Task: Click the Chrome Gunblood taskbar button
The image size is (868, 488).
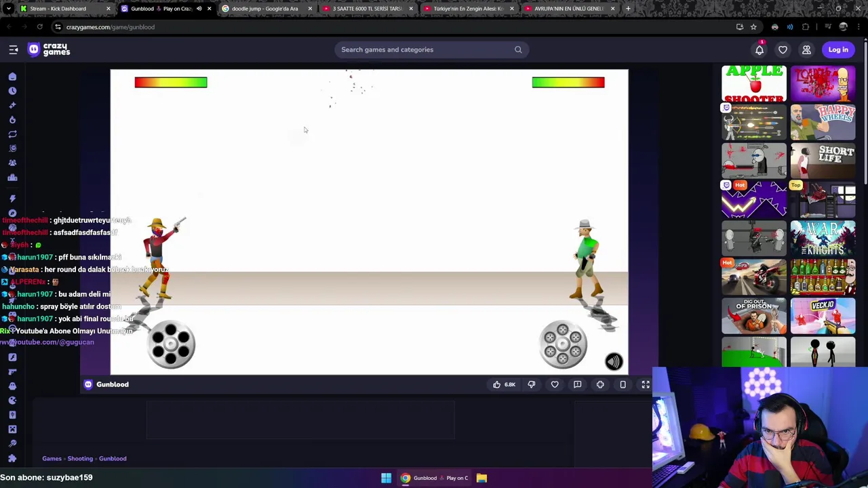Action: pyautogui.click(x=435, y=478)
